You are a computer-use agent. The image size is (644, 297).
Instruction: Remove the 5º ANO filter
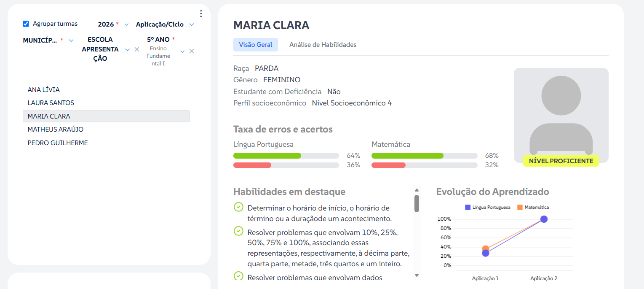(192, 51)
